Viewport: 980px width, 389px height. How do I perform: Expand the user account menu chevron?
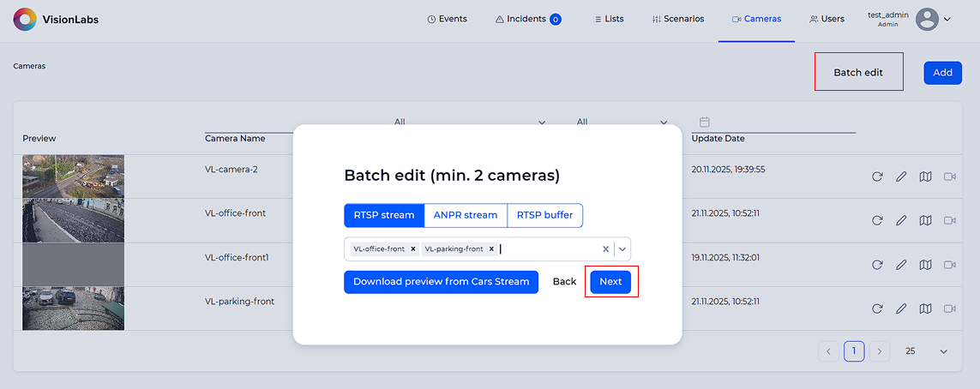947,20
